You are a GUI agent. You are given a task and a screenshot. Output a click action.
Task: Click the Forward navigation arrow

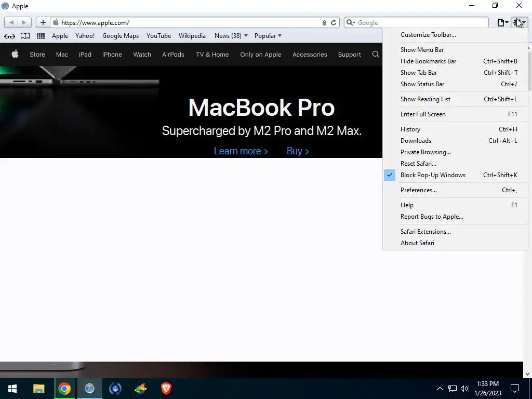pyautogui.click(x=24, y=22)
